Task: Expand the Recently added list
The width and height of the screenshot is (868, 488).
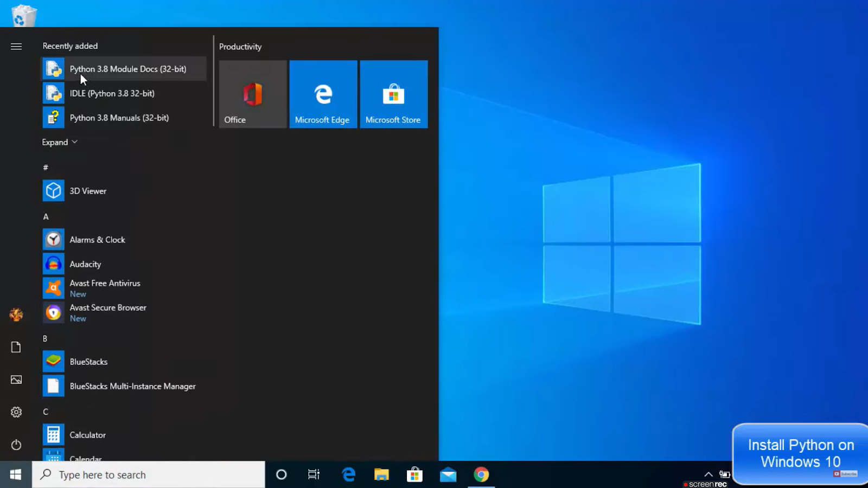Action: click(60, 142)
